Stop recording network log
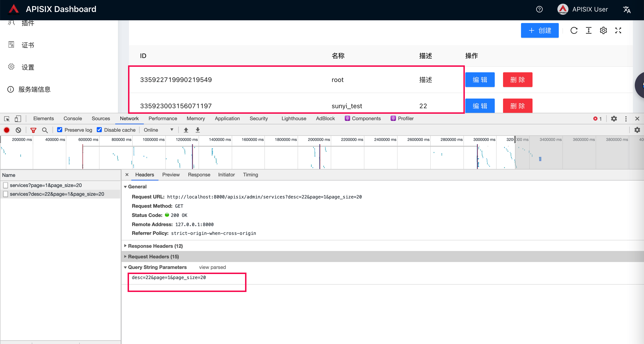This screenshot has height=344, width=644. [6, 130]
